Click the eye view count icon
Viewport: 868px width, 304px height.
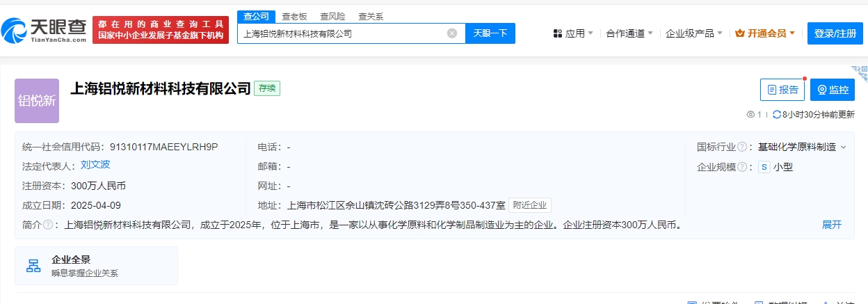(x=750, y=115)
